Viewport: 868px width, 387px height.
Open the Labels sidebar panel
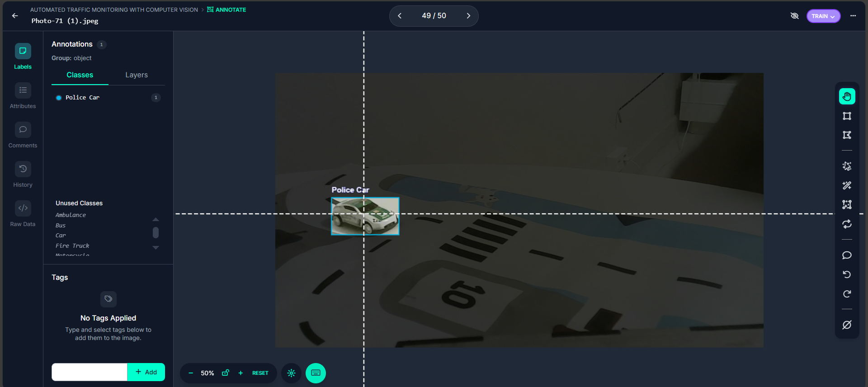[23, 57]
